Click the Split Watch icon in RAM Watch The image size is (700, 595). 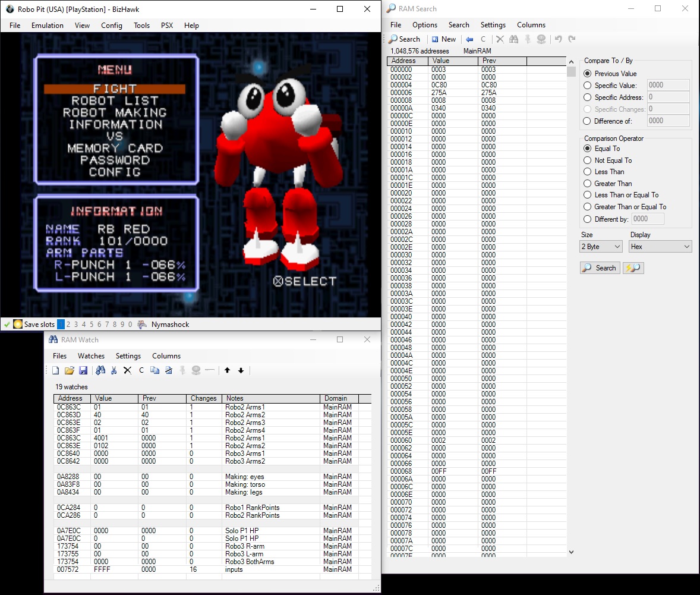pos(169,370)
